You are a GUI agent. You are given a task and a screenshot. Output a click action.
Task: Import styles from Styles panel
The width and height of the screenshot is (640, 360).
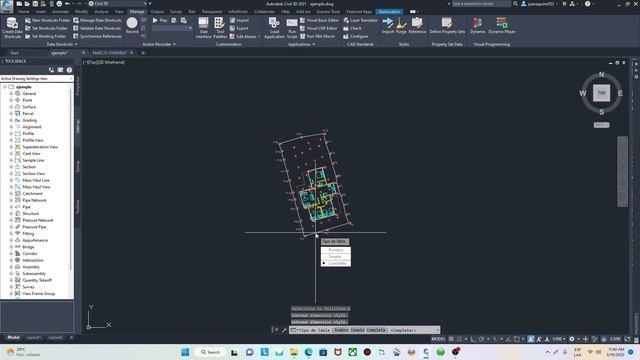click(x=388, y=25)
